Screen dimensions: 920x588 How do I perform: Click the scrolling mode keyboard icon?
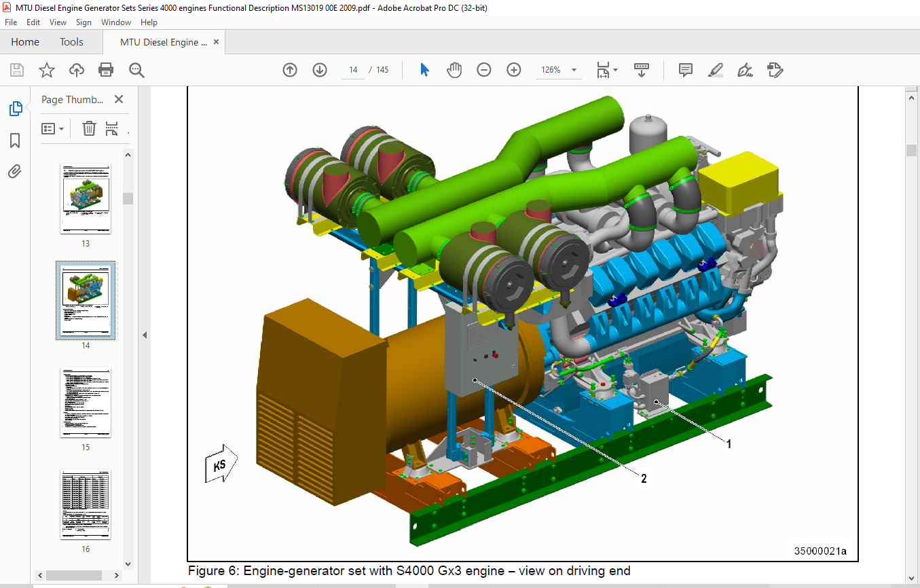(642, 70)
